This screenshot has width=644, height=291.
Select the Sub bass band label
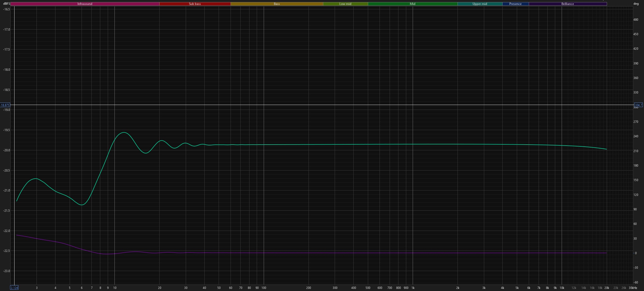click(x=195, y=4)
